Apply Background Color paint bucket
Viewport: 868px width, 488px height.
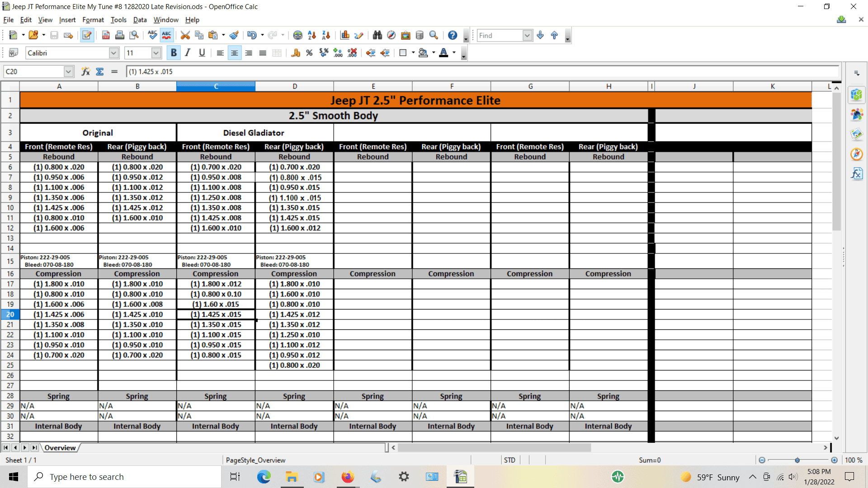tap(423, 53)
